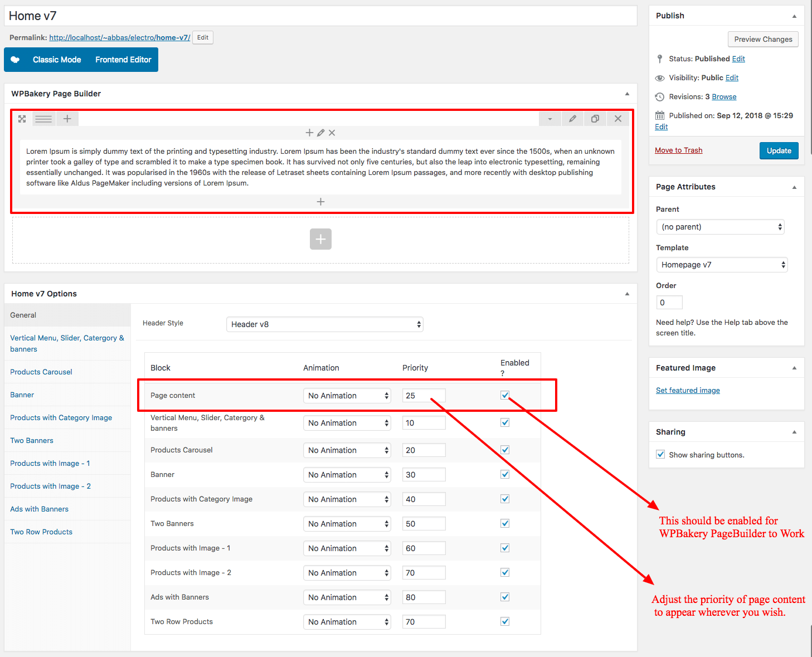
Task: Uncheck Products with Image - 1 checkbox
Action: tap(505, 548)
